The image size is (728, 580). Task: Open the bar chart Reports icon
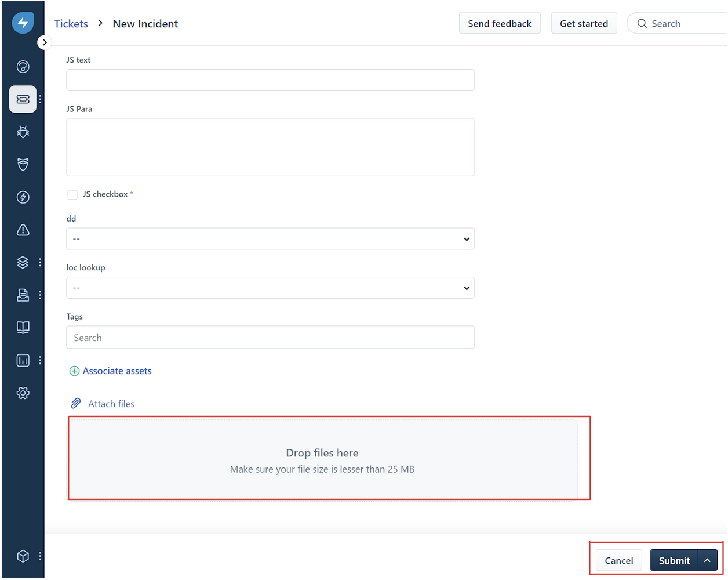[23, 360]
